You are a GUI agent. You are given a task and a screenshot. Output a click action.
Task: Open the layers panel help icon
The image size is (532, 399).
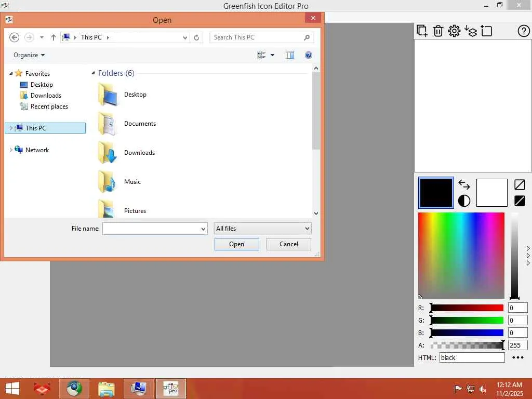[x=524, y=31]
